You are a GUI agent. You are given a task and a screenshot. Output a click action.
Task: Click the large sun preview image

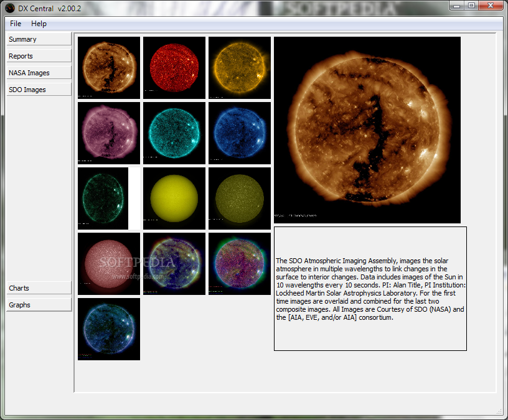click(x=367, y=130)
